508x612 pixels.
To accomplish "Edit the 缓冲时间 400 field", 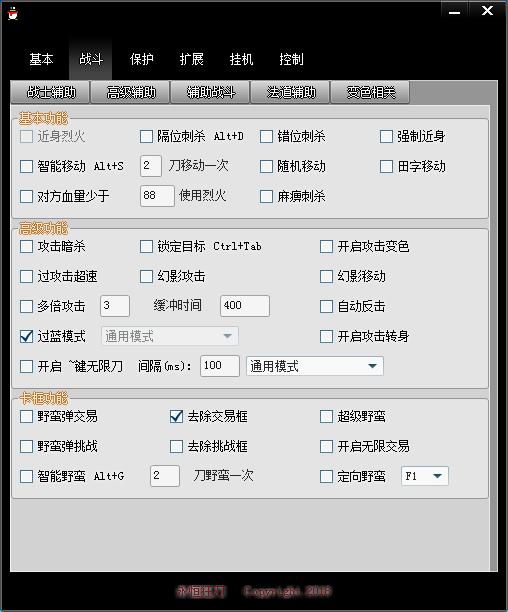I will point(245,306).
